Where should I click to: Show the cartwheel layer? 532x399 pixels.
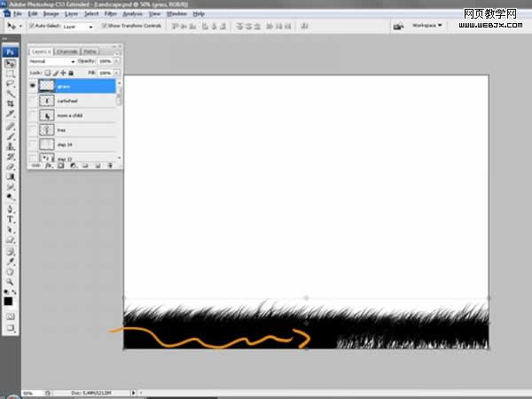point(33,101)
